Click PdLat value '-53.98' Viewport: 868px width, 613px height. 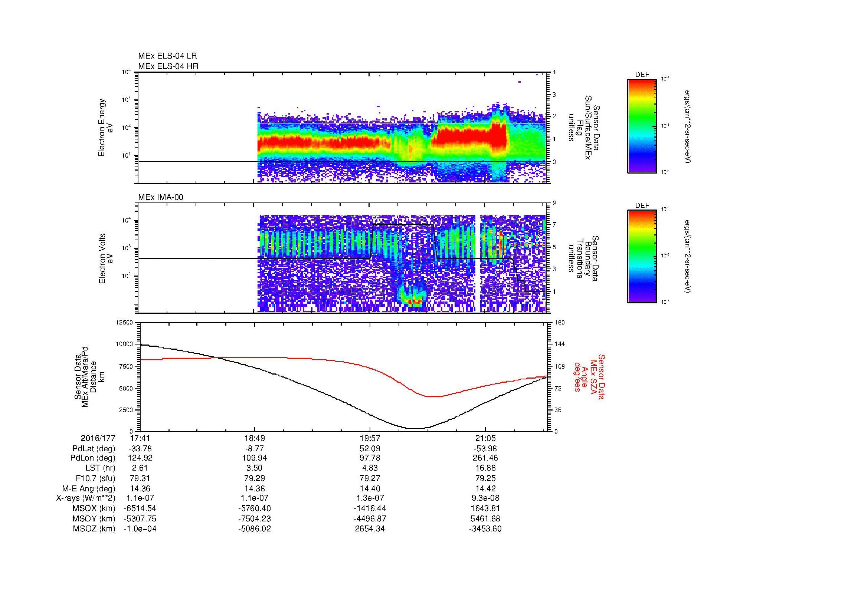(485, 449)
